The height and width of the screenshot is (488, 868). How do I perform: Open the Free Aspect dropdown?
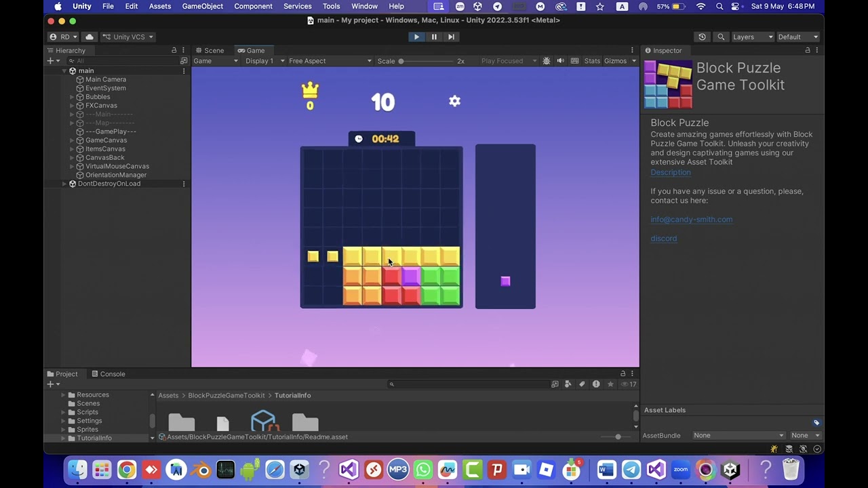pos(330,61)
